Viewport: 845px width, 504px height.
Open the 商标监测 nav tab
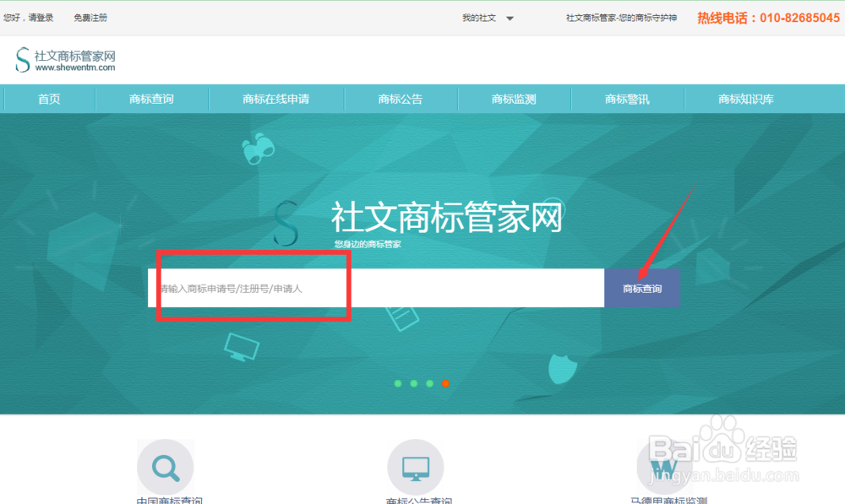[514, 99]
